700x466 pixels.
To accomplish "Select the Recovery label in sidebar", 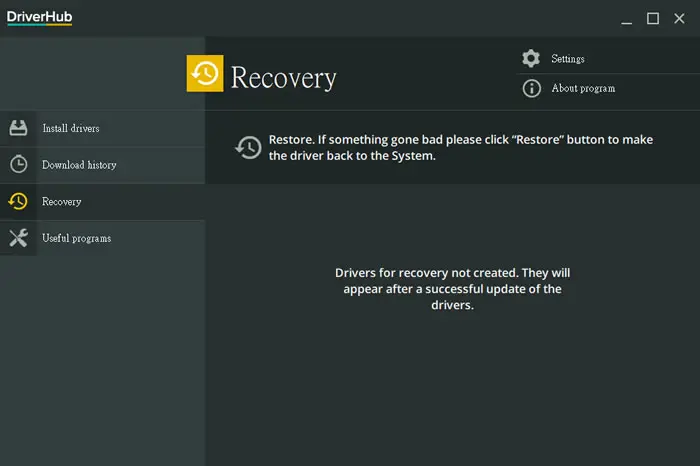I will tap(62, 202).
